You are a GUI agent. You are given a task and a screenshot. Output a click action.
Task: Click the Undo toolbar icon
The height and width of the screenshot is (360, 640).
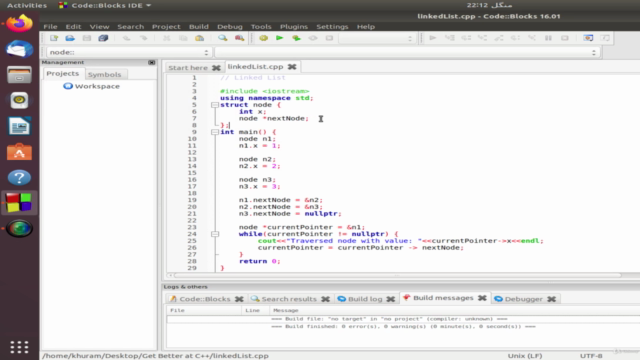pos(127,38)
